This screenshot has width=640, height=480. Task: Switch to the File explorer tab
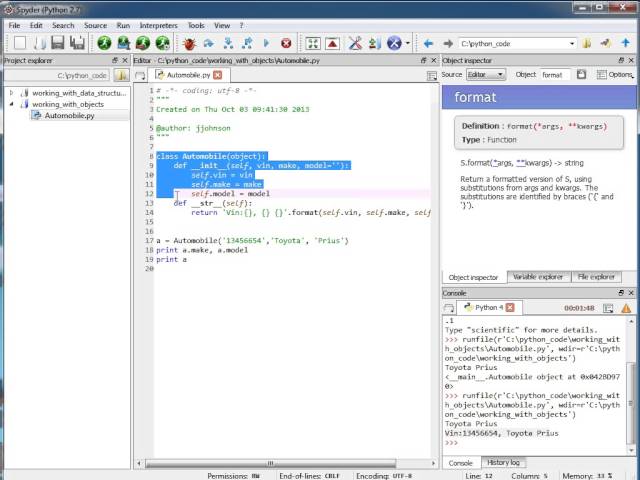tap(596, 277)
